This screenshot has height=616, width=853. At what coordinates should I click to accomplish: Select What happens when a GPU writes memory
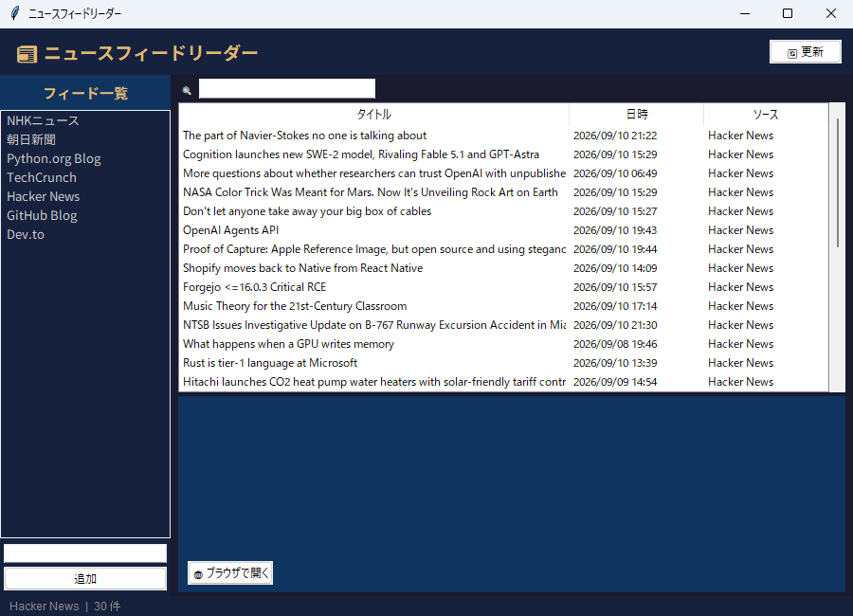pos(503,344)
